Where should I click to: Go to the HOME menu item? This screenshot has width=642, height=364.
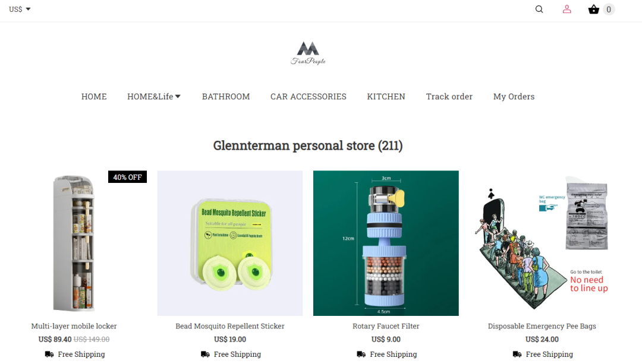(94, 97)
